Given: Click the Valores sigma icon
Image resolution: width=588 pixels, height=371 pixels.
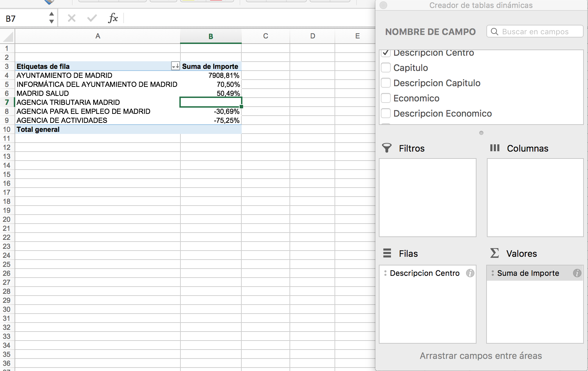Looking at the screenshot, I should pyautogui.click(x=495, y=253).
